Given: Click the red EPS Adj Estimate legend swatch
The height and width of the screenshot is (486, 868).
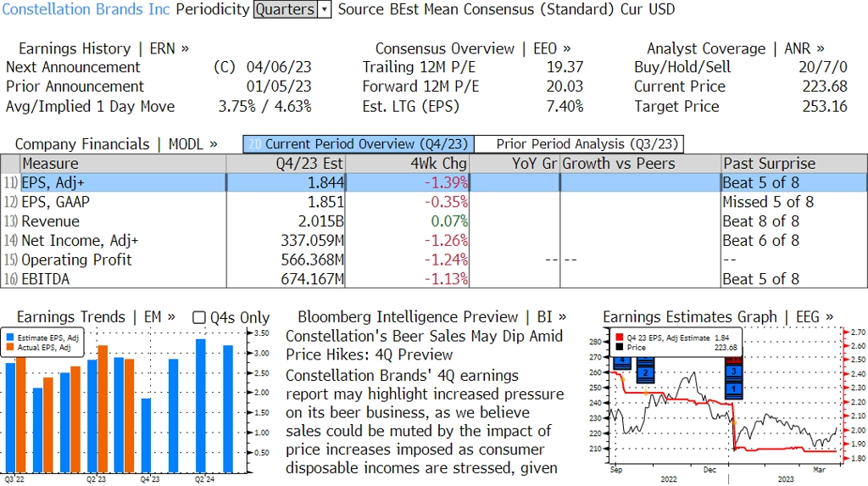Looking at the screenshot, I should (x=620, y=338).
